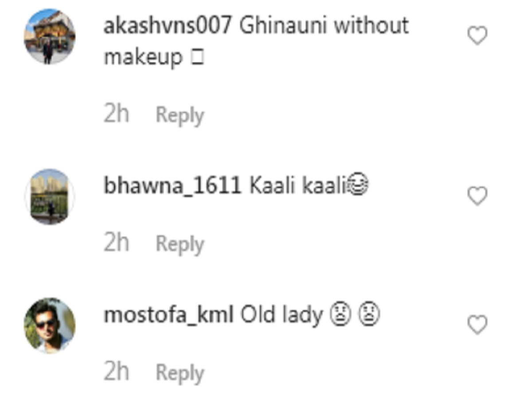Select the 'Ghinauni without makeup' comment text
Viewport: 532px width, 399px height.
pos(256,42)
